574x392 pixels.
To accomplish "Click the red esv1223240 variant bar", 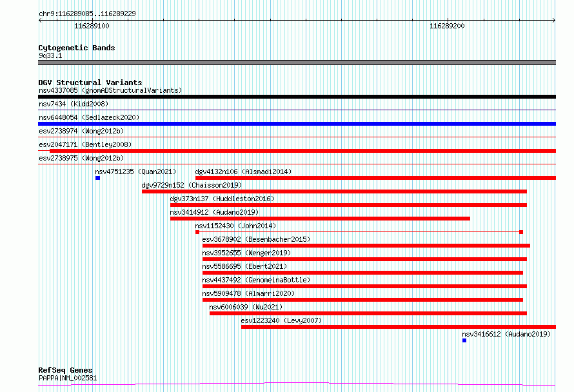I will coord(399,327).
